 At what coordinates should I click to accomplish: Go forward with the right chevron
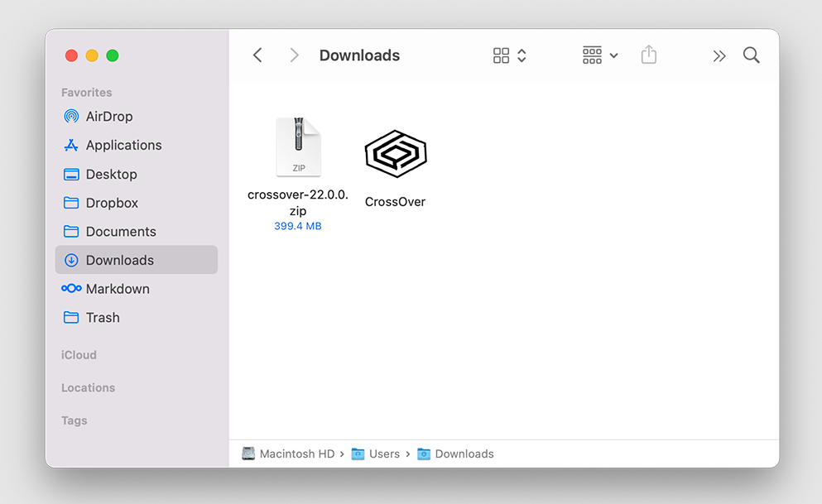coord(294,55)
